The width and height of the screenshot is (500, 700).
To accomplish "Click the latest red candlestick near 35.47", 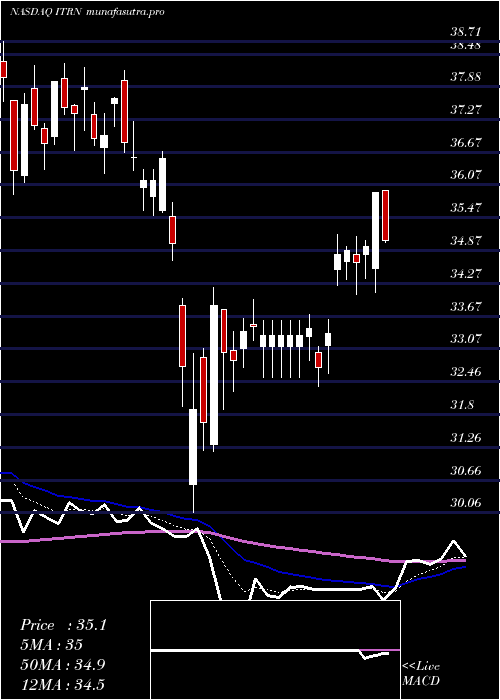I will pyautogui.click(x=386, y=216).
